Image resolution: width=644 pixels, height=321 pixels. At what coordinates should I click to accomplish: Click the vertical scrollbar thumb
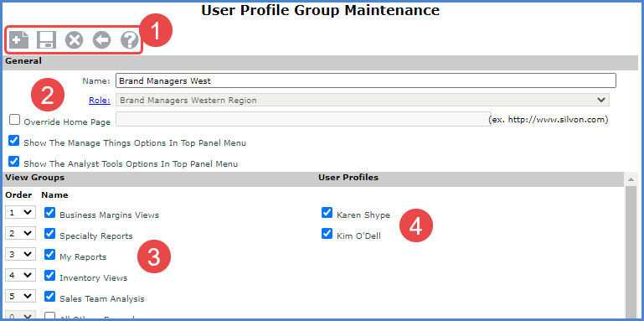click(x=631, y=251)
